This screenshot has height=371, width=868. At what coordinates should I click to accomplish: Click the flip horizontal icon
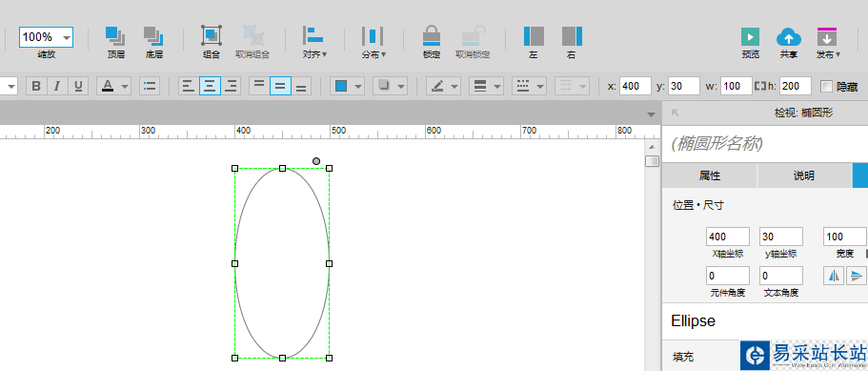click(x=835, y=276)
